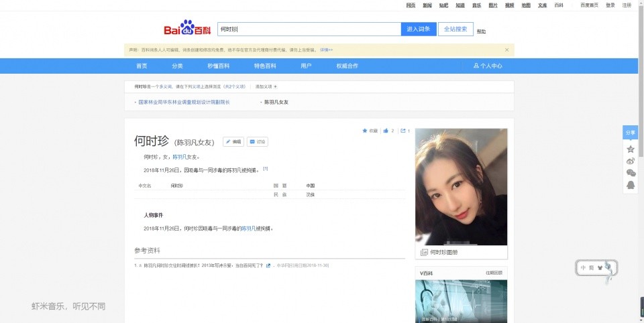Click the search input field with 何时珍
Screen dimensions: 644x323
coord(309,29)
